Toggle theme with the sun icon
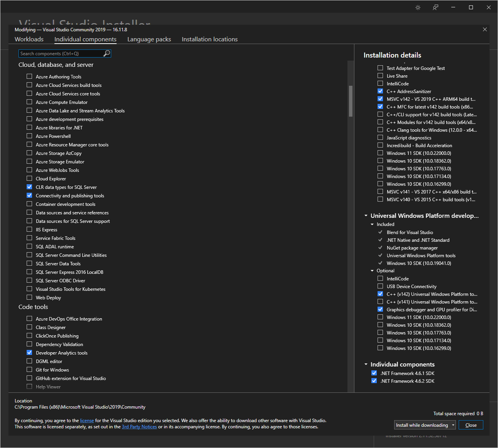 (x=418, y=7)
